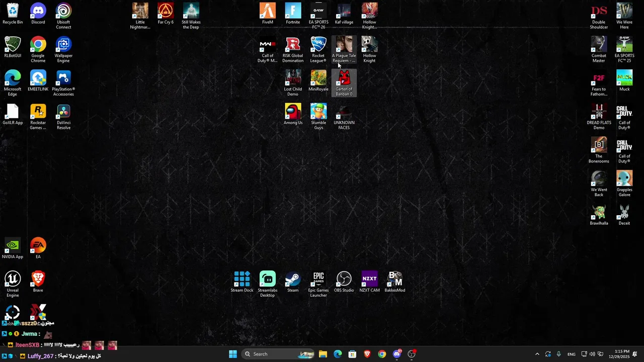Select the Google Chrome desktop shortcut
644x362 pixels.
(x=38, y=50)
